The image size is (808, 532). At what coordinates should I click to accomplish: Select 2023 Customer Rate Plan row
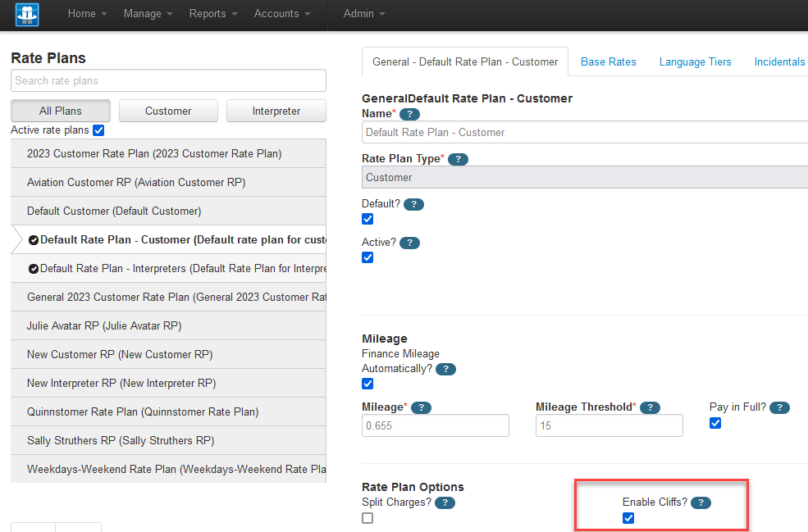click(168, 153)
